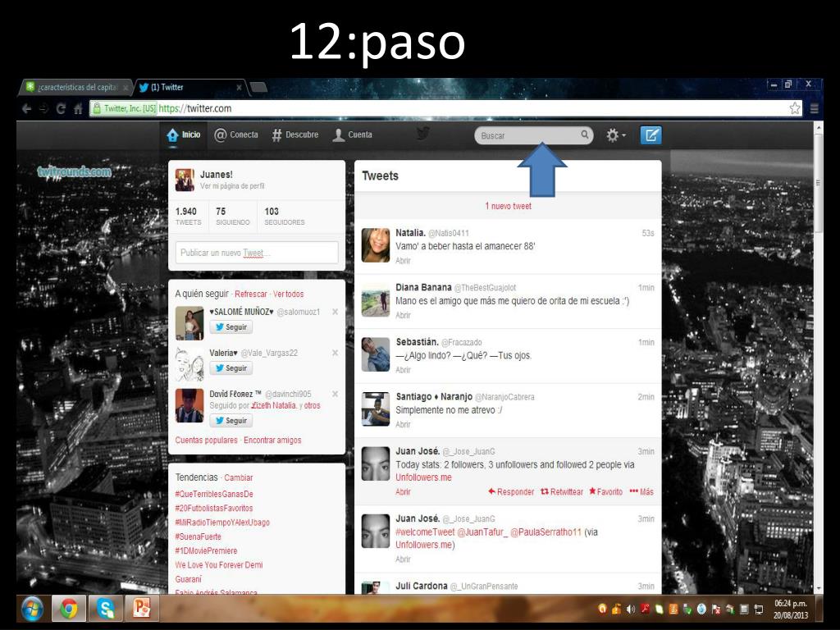Click the compose new tweet icon
This screenshot has height=630, width=840.
pos(650,135)
